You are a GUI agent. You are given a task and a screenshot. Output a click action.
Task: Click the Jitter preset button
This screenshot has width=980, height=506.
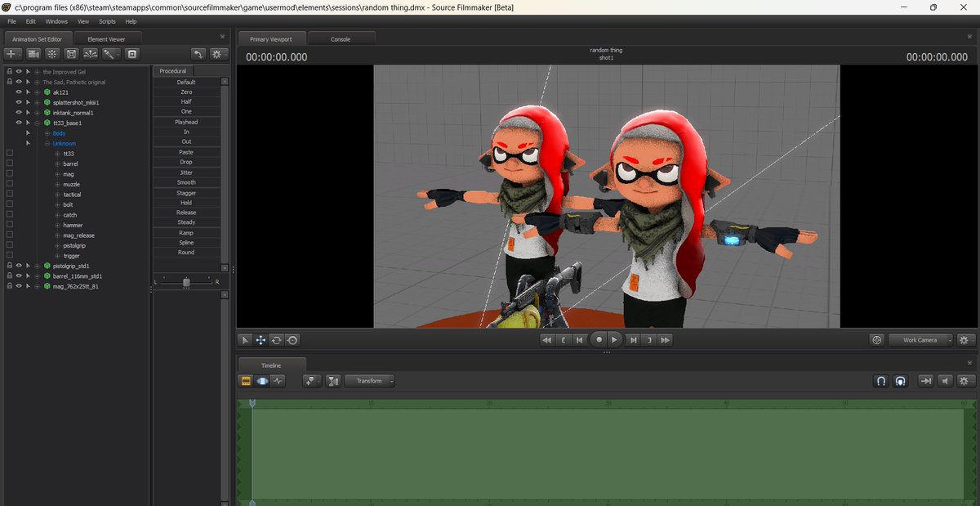pyautogui.click(x=186, y=172)
